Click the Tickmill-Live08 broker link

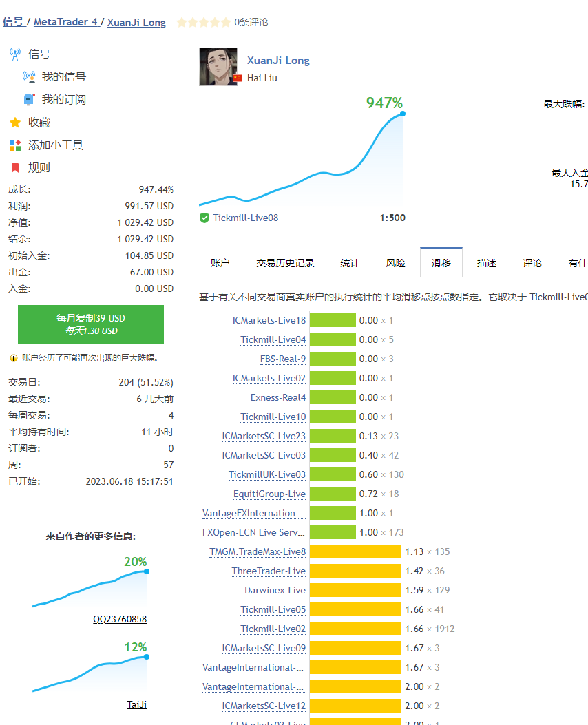tap(246, 218)
